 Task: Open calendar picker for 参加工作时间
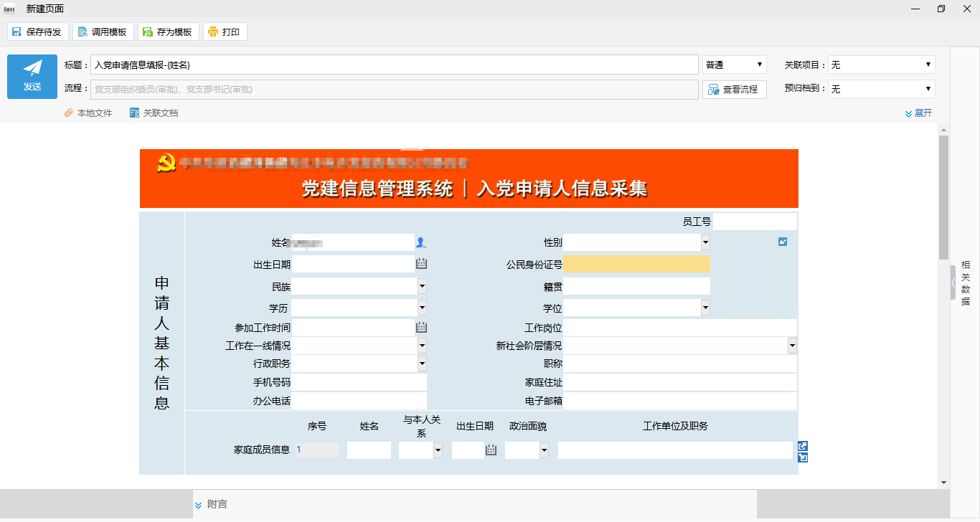(x=421, y=328)
